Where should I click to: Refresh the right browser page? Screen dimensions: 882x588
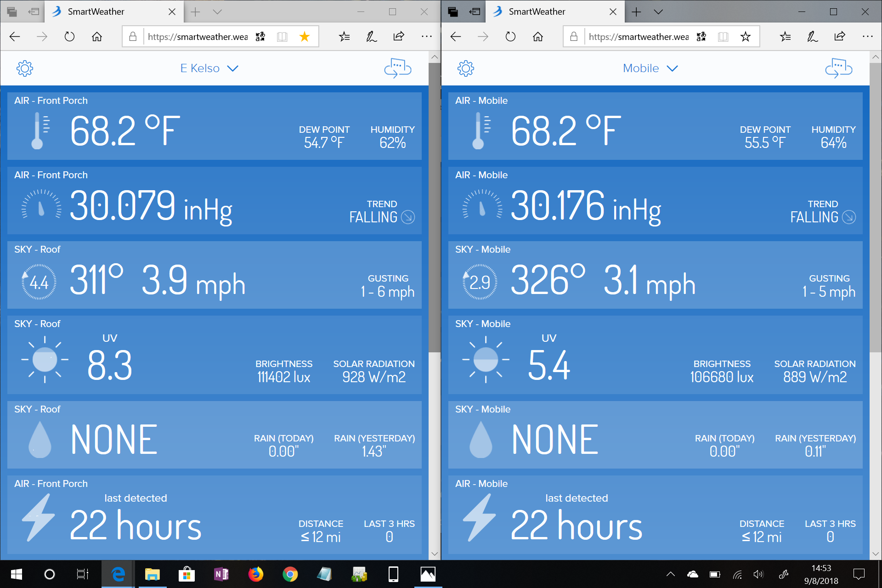tap(510, 37)
